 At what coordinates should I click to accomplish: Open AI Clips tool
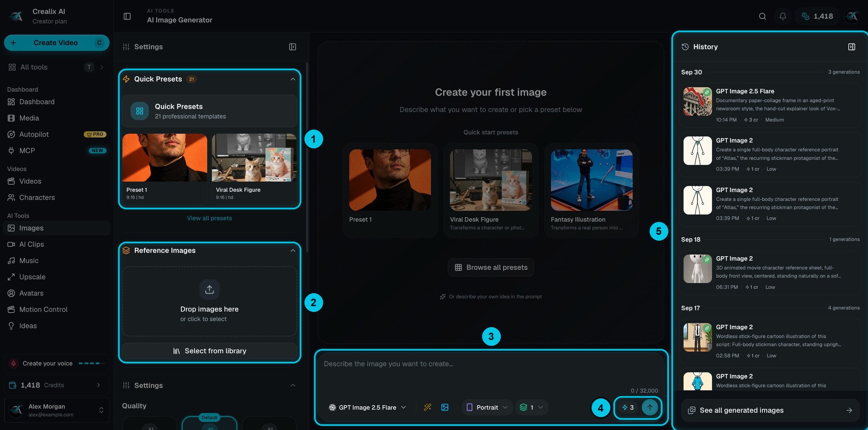(56, 245)
